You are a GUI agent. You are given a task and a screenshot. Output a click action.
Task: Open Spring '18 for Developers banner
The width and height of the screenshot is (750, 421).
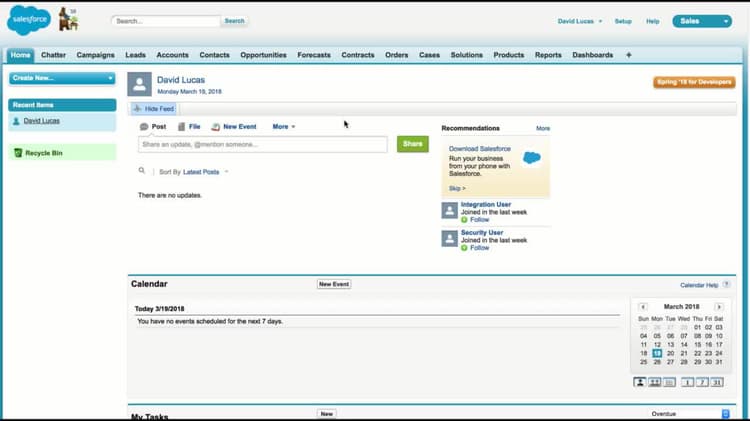(x=694, y=82)
